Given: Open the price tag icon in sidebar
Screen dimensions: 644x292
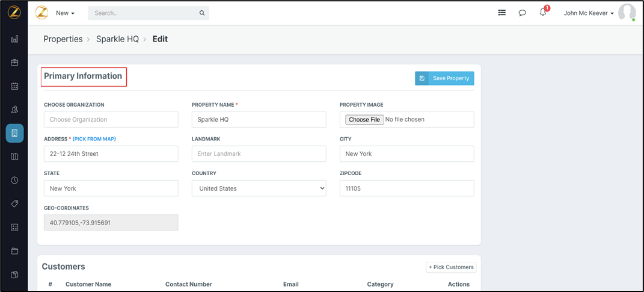Looking at the screenshot, I should [x=14, y=203].
